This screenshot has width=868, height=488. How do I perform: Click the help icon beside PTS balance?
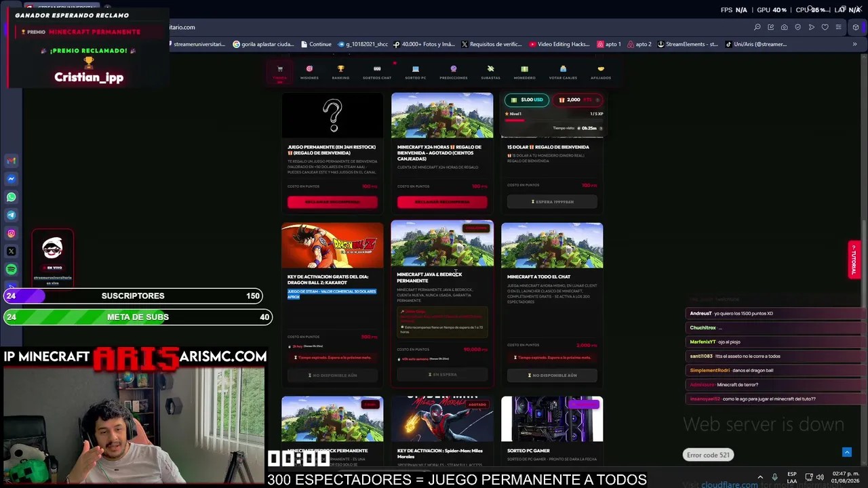coord(597,100)
